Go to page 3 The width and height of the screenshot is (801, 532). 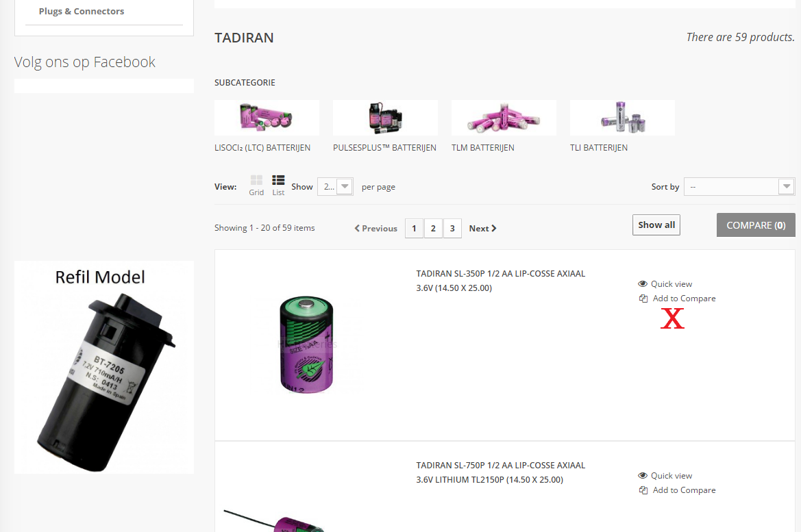point(452,228)
